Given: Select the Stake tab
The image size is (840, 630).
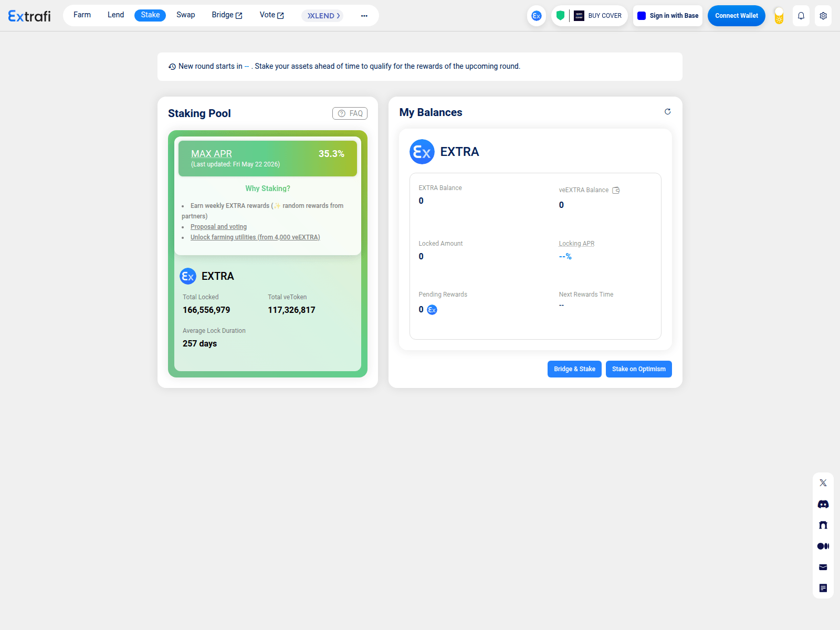Looking at the screenshot, I should click(x=150, y=15).
